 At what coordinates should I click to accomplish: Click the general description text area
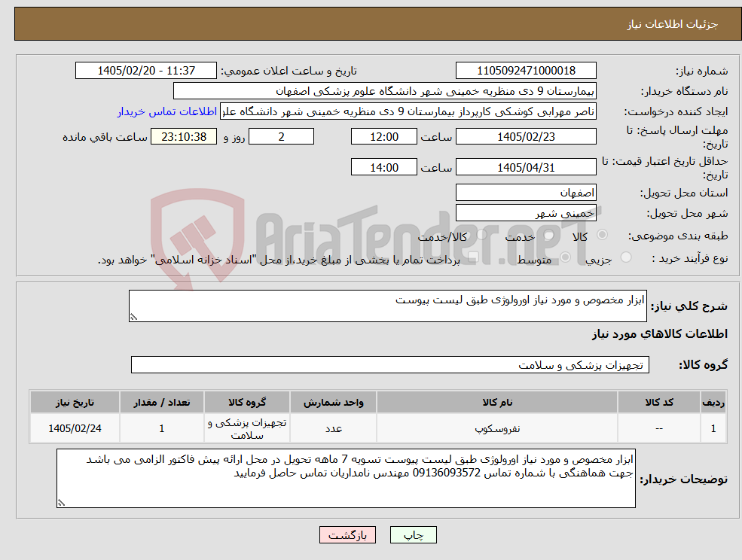pyautogui.click(x=387, y=306)
